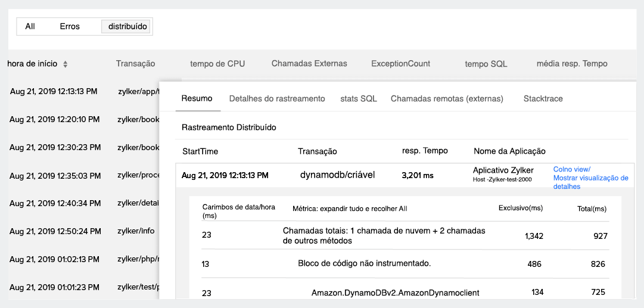Click the exclusive value 486
The width and height of the screenshot is (644, 308).
point(534,264)
